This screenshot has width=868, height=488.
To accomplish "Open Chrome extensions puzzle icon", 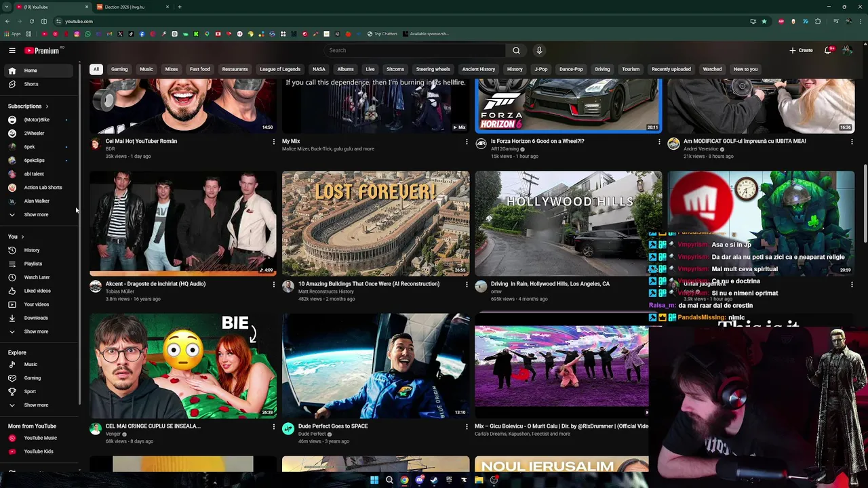I will (x=818, y=21).
